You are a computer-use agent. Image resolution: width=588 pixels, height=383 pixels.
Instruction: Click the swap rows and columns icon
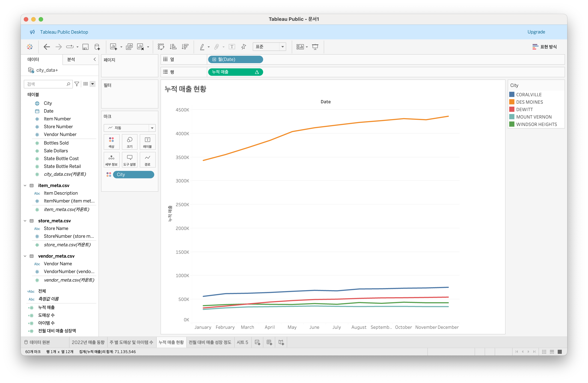pos(161,47)
